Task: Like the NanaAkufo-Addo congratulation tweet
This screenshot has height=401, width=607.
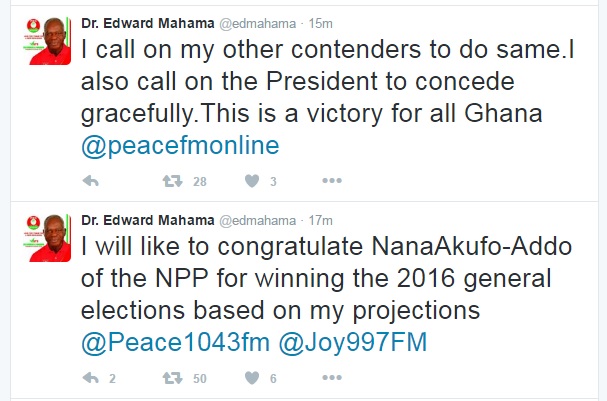Action: pyautogui.click(x=253, y=378)
